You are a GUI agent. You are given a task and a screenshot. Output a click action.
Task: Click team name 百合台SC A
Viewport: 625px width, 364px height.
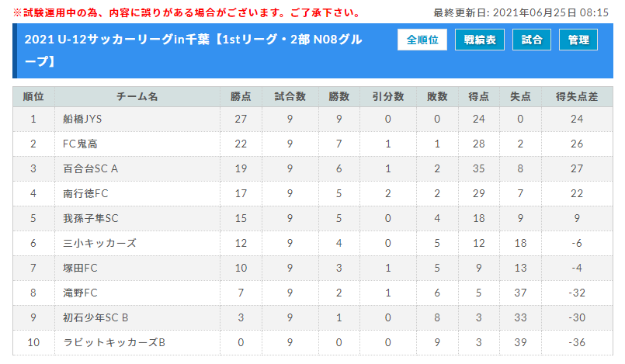91,169
